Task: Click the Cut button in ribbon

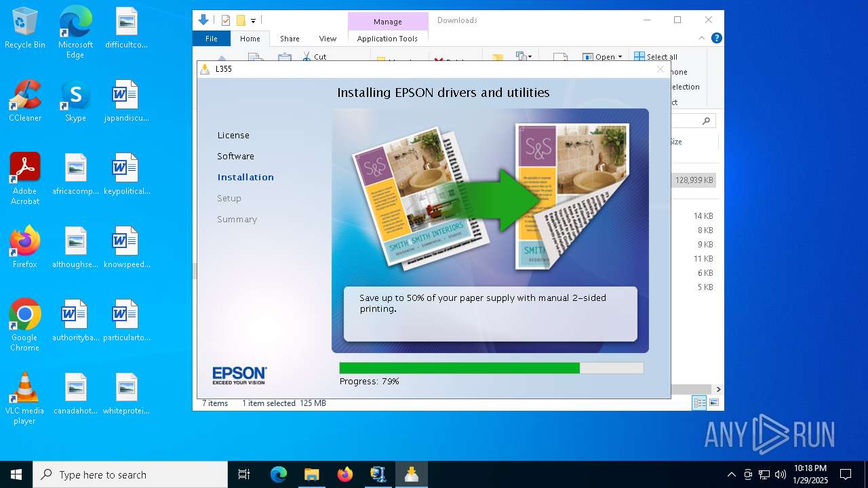Action: coord(315,57)
